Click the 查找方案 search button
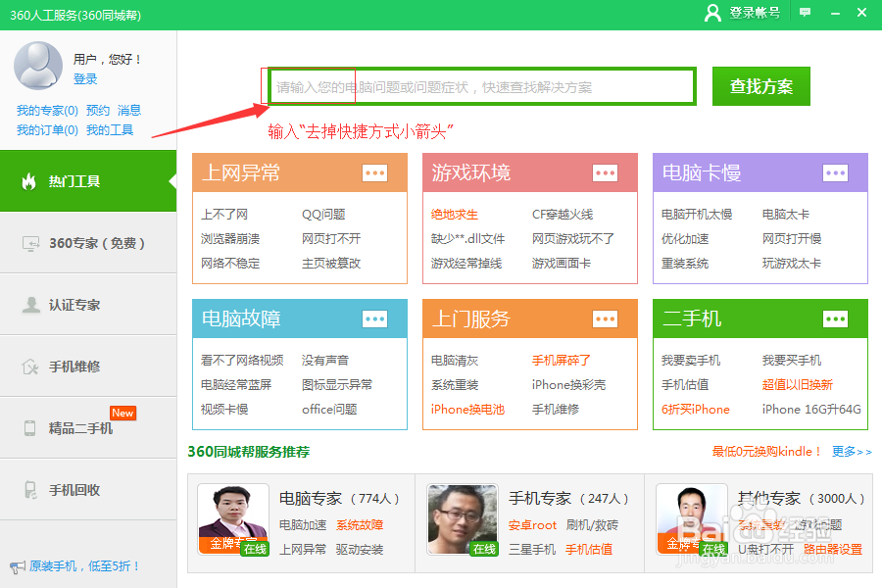 [761, 86]
